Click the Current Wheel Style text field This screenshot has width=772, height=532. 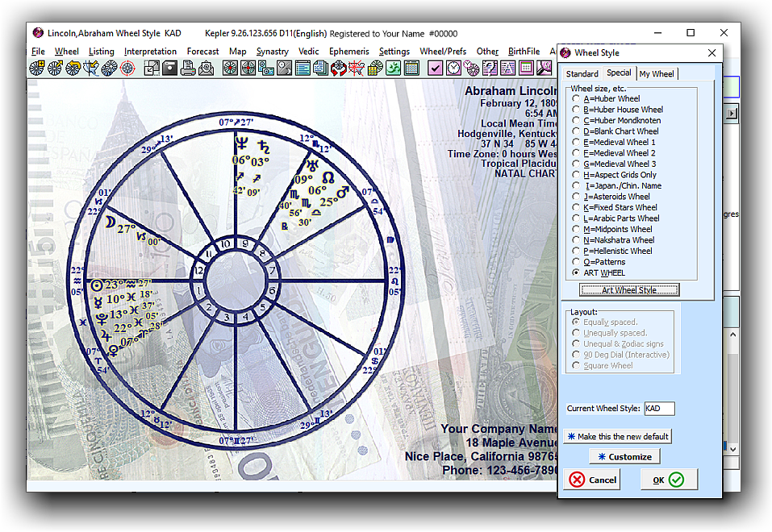point(659,409)
